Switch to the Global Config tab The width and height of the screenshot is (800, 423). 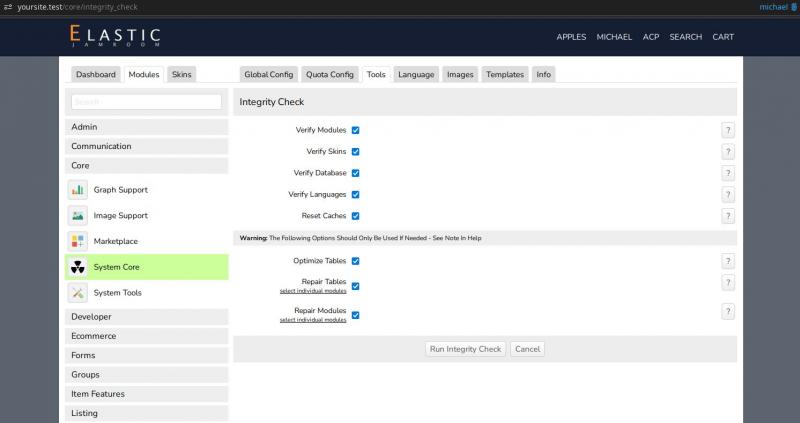pyautogui.click(x=268, y=74)
